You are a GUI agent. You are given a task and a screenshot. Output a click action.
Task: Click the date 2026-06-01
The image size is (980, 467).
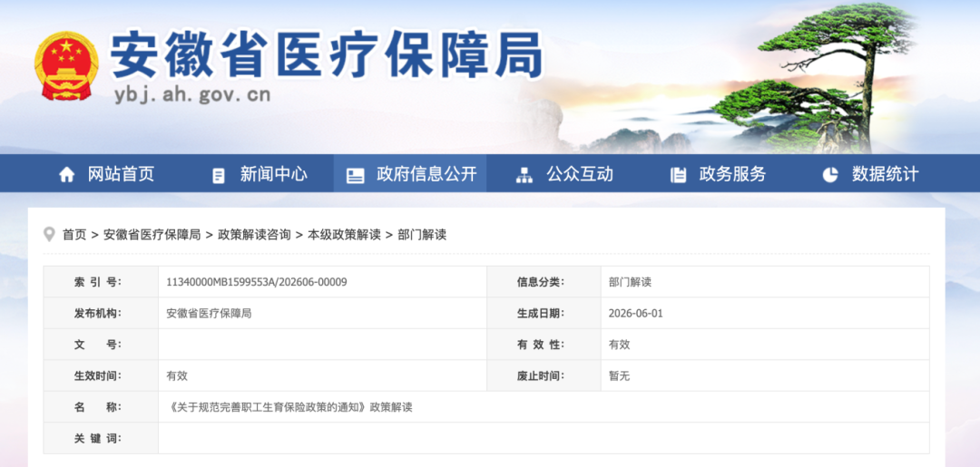tap(635, 314)
